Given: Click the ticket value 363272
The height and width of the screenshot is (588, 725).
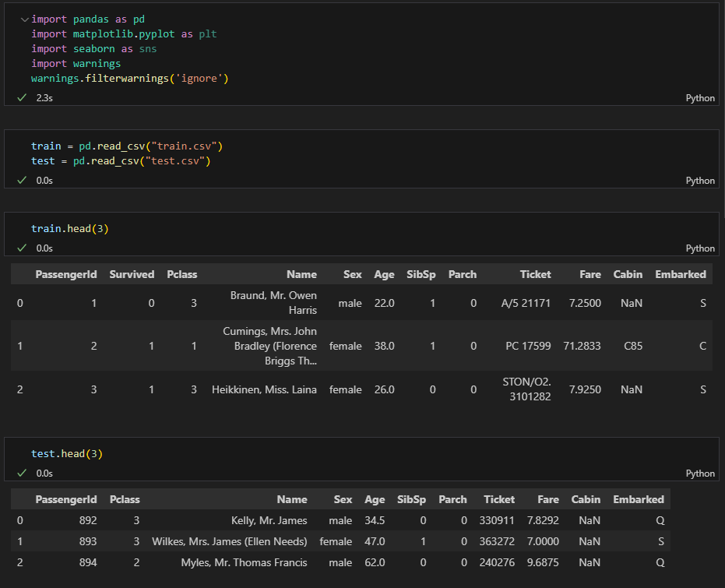Looking at the screenshot, I should 497,541.
